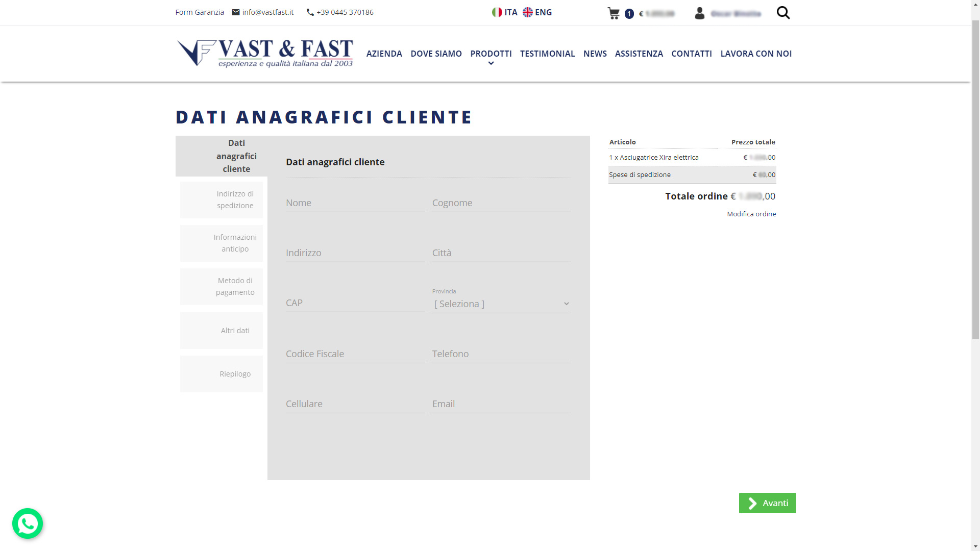
Task: Switch to English via UK flag
Action: click(528, 12)
